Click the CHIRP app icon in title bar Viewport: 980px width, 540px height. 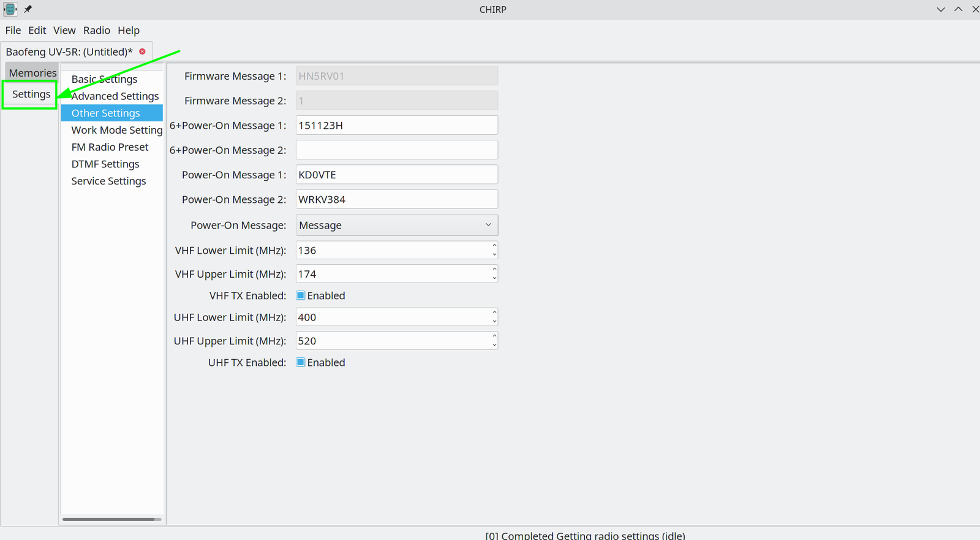[10, 9]
